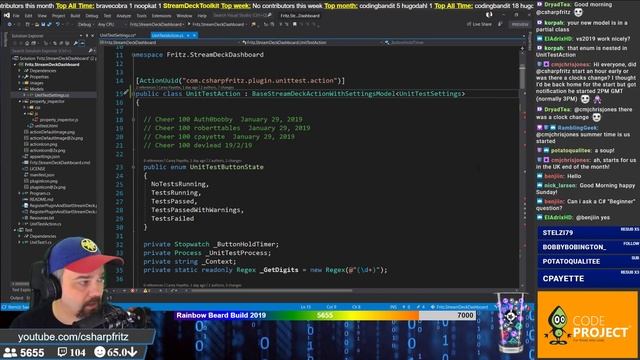
Task: Select unittest.html in Solution Explorer
Action: [x=46, y=126]
